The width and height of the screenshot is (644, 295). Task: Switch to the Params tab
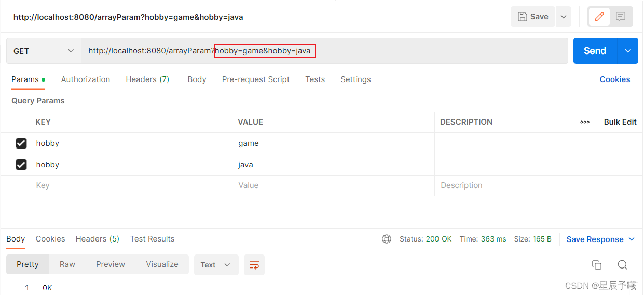28,79
